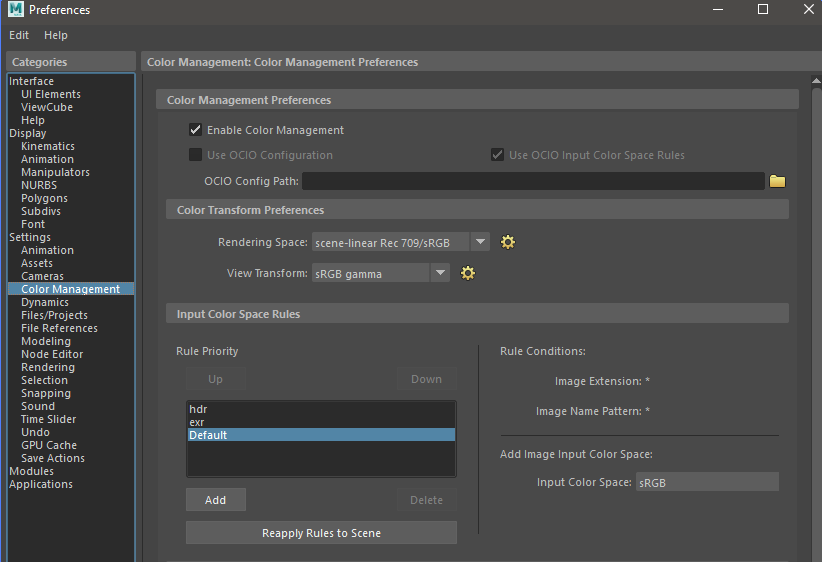Click the Input Color Space field

pos(706,482)
